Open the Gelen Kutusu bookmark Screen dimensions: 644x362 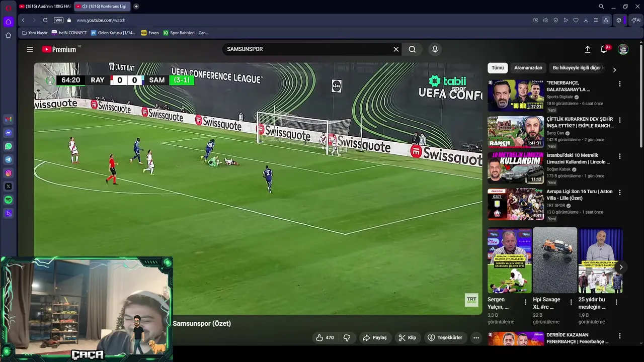point(113,33)
